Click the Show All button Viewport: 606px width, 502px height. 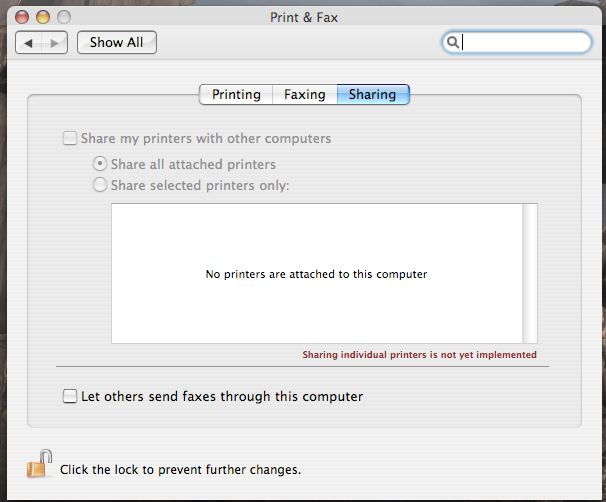(x=117, y=42)
